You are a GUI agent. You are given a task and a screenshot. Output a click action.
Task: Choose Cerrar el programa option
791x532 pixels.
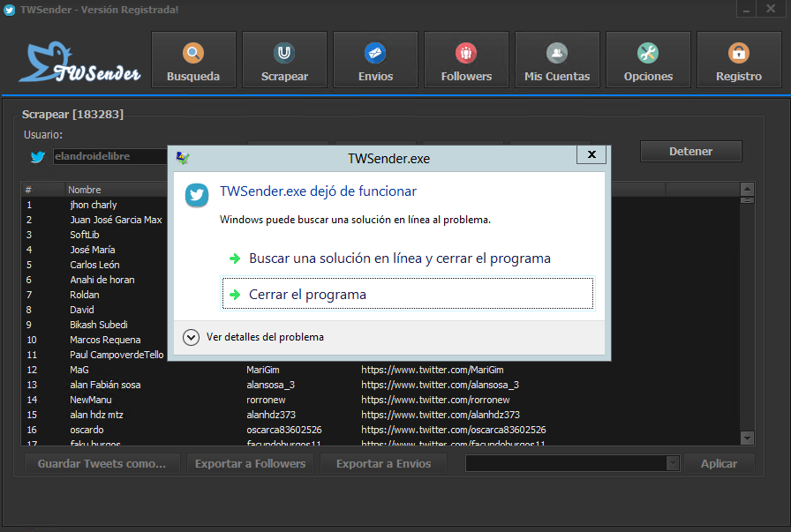(408, 294)
